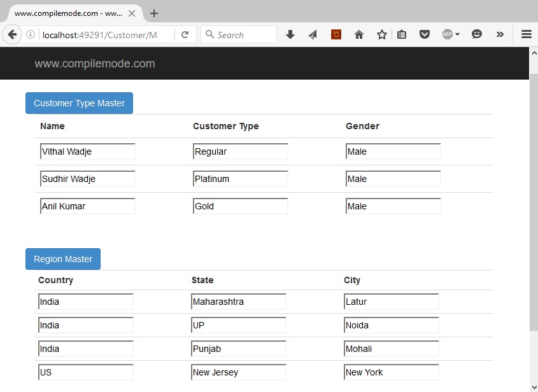Show site information icon in address bar
The width and height of the screenshot is (538, 392).
click(30, 35)
